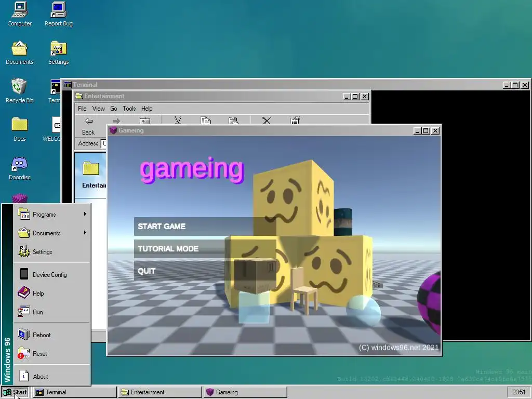The width and height of the screenshot is (532, 399).
Task: Open the Computer desktop icon
Action: [x=19, y=14]
